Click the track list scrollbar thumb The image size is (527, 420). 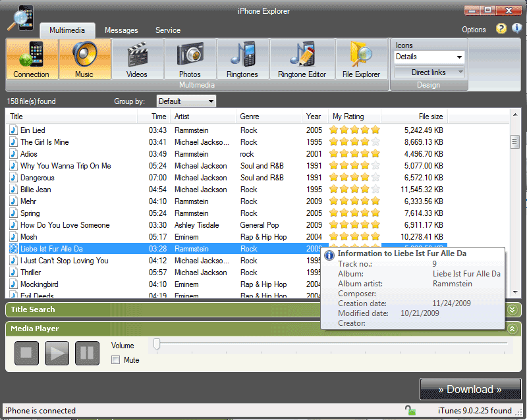click(x=514, y=142)
